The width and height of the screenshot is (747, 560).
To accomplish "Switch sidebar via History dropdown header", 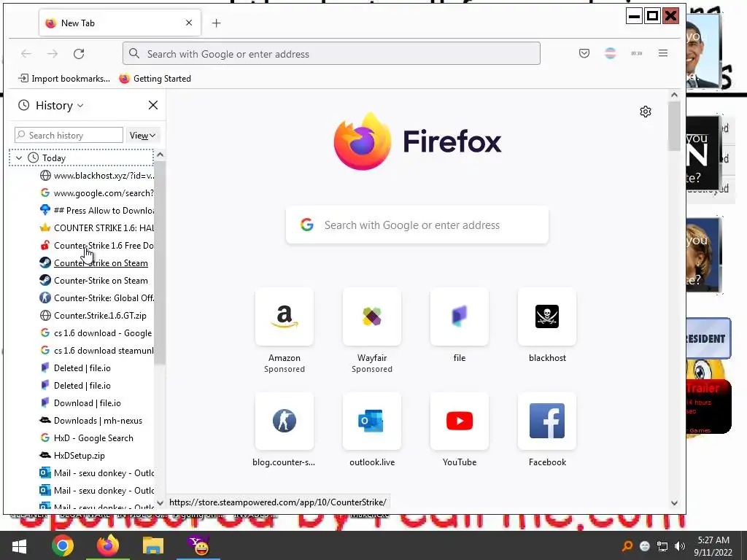I will [x=51, y=105].
